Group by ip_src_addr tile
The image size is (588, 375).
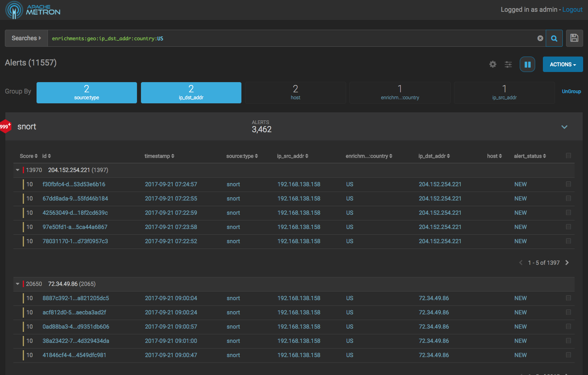(x=504, y=93)
